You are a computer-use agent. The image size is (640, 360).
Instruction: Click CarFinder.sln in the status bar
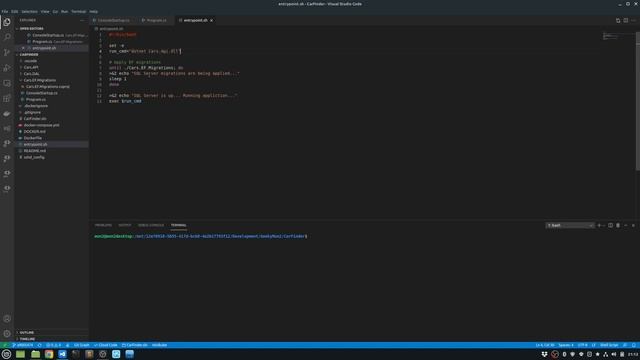[135, 345]
